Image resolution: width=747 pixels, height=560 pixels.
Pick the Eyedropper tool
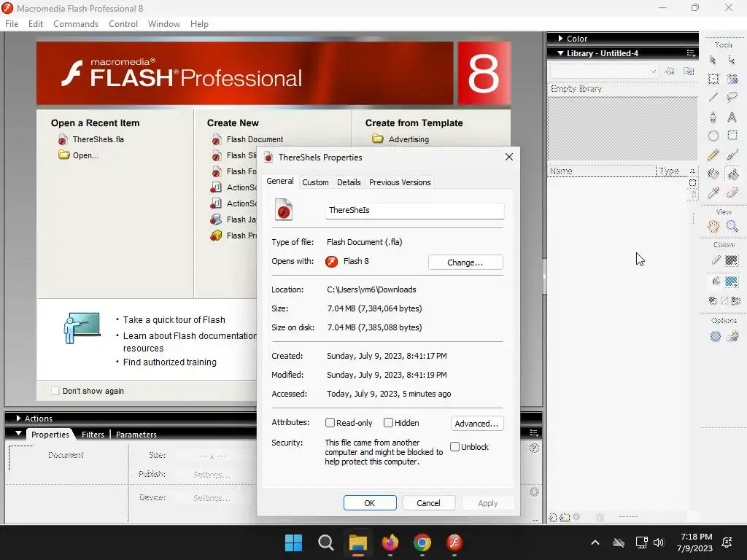point(713,192)
